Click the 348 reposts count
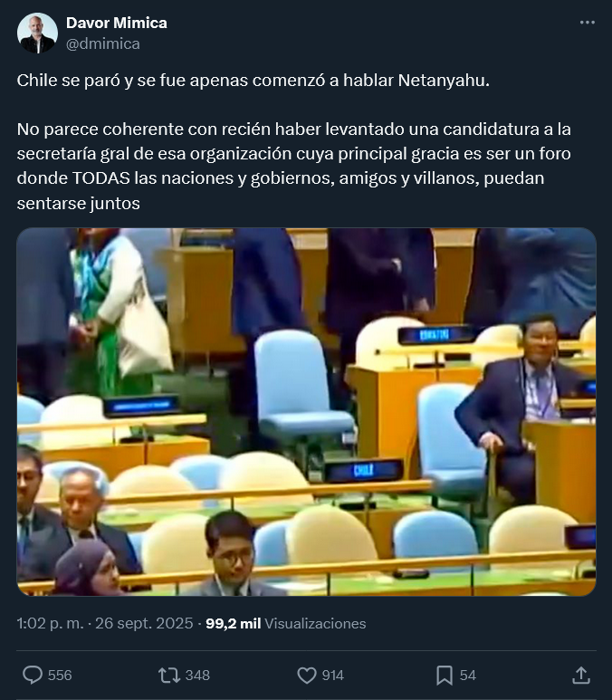The image size is (612, 700). click(x=197, y=675)
